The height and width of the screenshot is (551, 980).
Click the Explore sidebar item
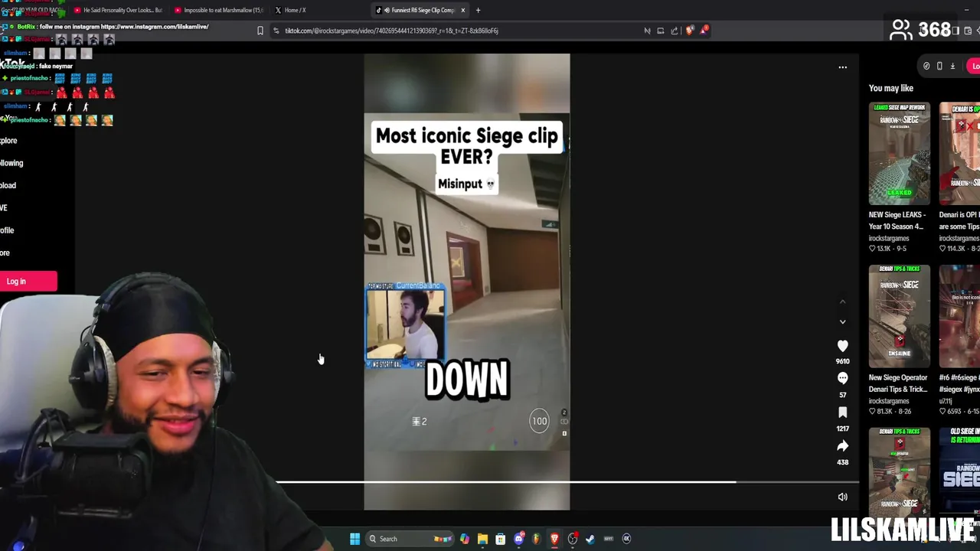click(8, 141)
